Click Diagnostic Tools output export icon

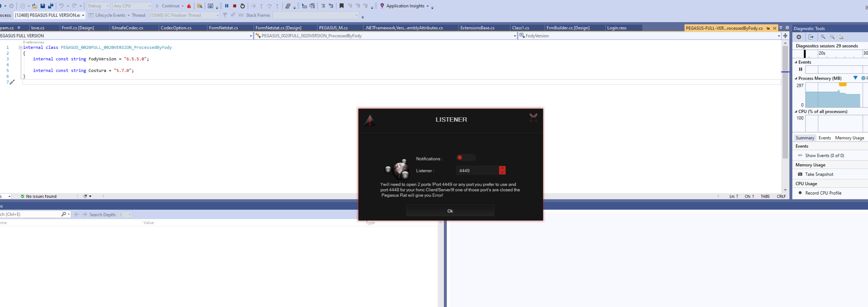pos(811,37)
